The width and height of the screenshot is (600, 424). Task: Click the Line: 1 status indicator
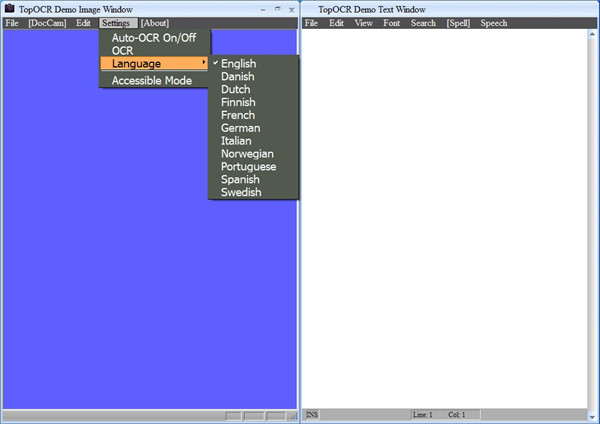pyautogui.click(x=423, y=414)
